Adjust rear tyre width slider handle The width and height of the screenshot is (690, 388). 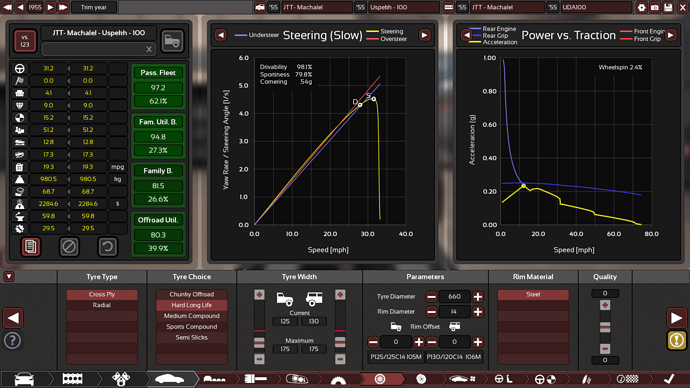pyautogui.click(x=340, y=342)
